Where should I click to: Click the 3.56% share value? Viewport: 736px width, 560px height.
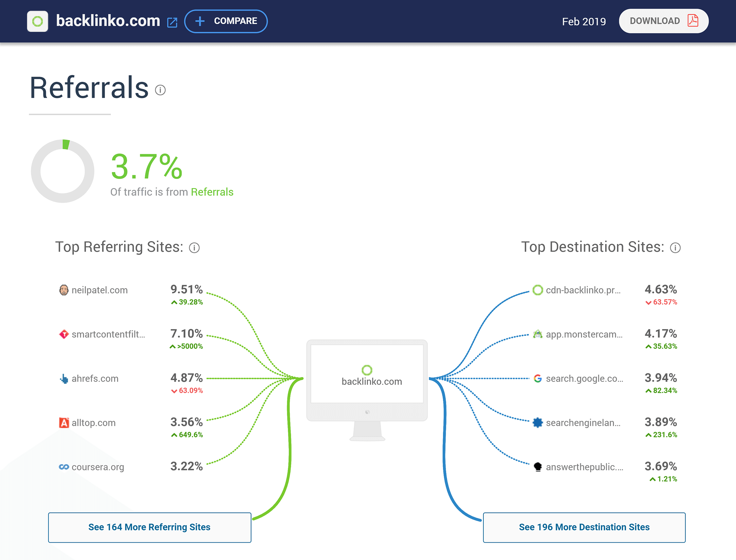point(187,422)
